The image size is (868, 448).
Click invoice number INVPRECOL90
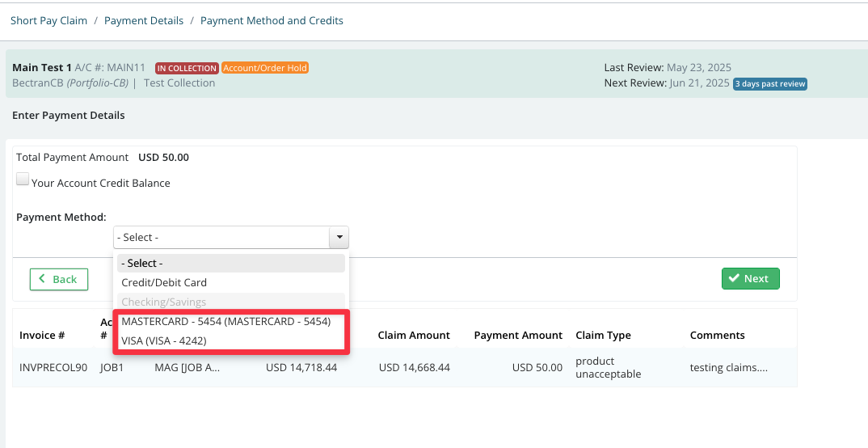(x=53, y=367)
